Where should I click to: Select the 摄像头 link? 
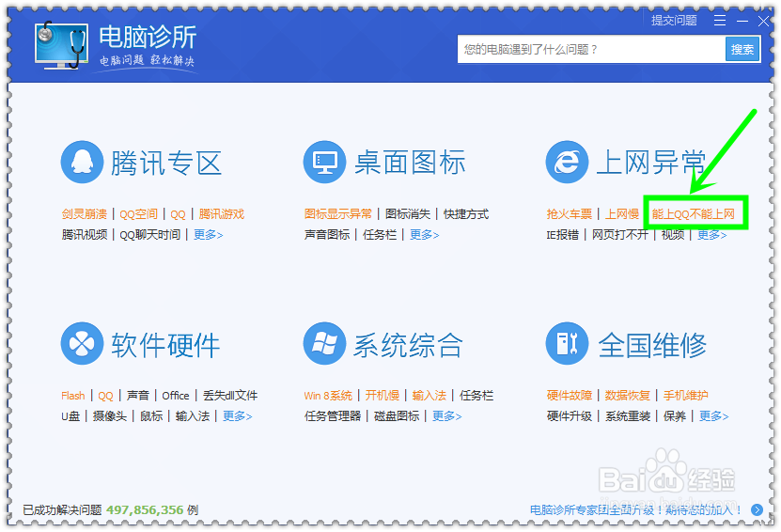pyautogui.click(x=110, y=416)
